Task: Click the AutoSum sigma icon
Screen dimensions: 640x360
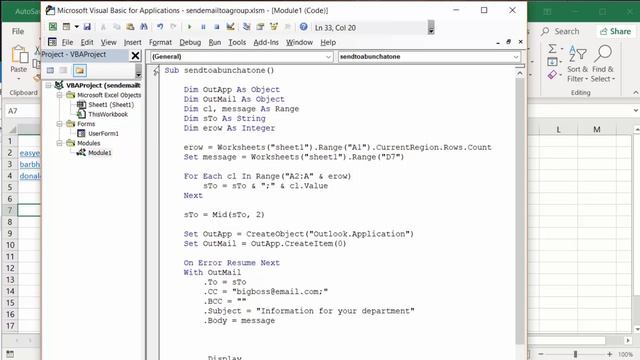Action: pyautogui.click(x=553, y=49)
